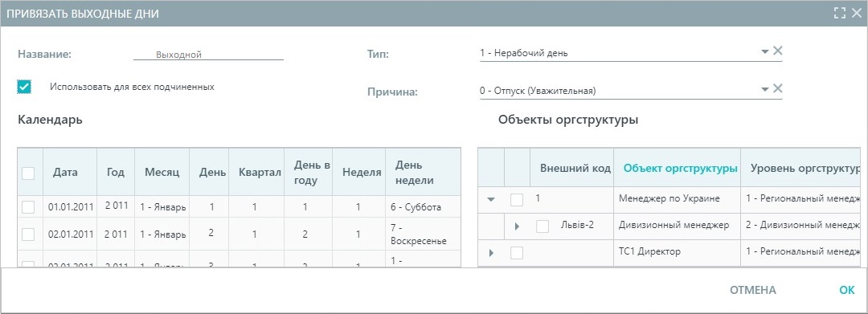Select the 01.01.2011 date cell

click(70, 207)
